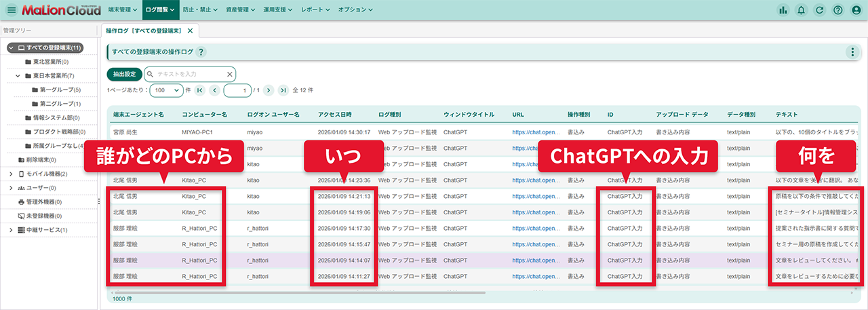Open the オプション menu
The height and width of the screenshot is (310, 868).
pos(355,10)
